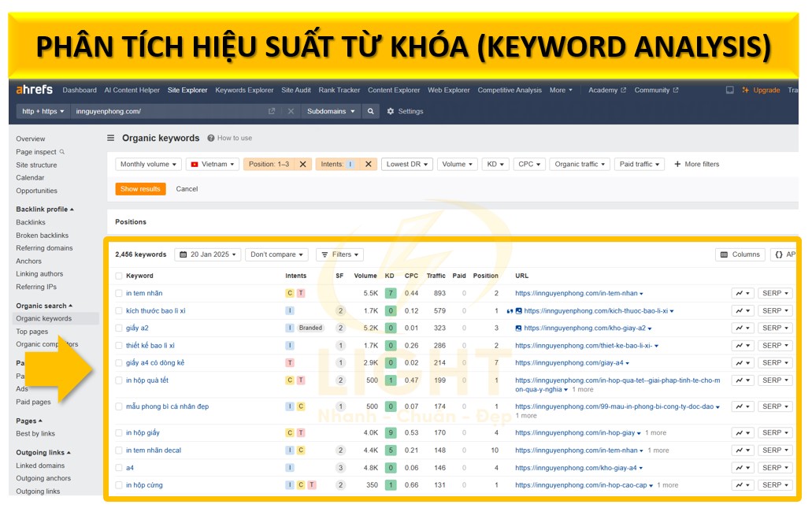Open the Lowest DR filter dropdown
812x512 pixels.
407,164
